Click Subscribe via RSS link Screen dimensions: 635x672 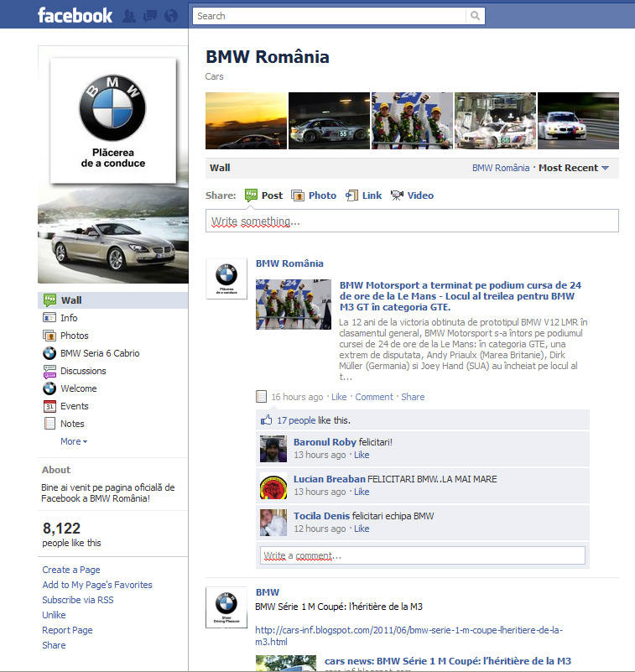[x=78, y=600]
